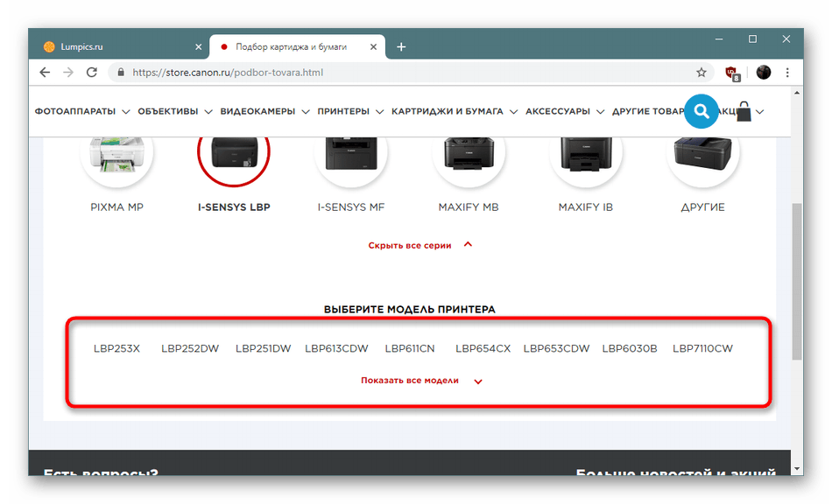Choose printer model LBP251DW
Viewport: 832px width, 504px height.
(264, 349)
